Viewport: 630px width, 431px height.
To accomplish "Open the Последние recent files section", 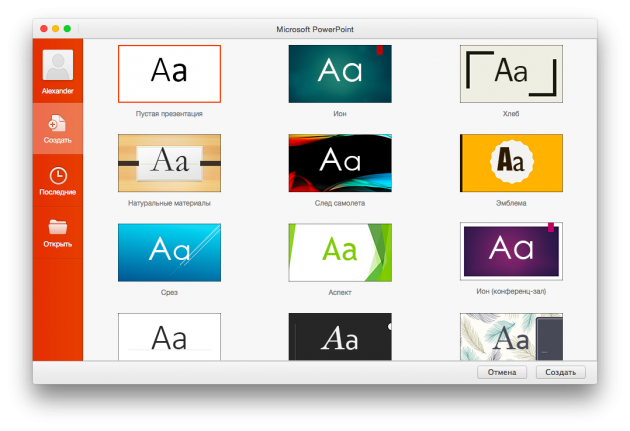I will 57,181.
